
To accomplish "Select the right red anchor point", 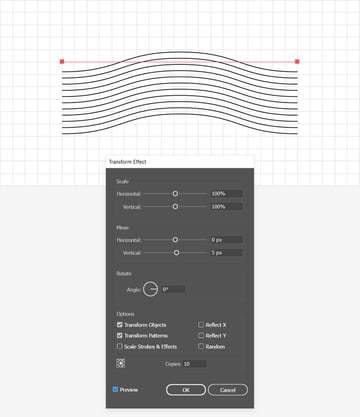I will point(297,61).
